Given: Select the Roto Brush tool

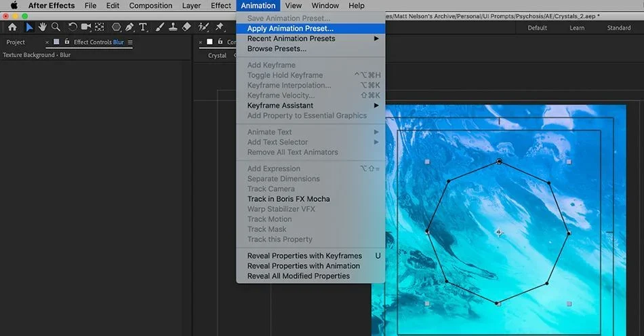Looking at the screenshot, I should tap(203, 27).
